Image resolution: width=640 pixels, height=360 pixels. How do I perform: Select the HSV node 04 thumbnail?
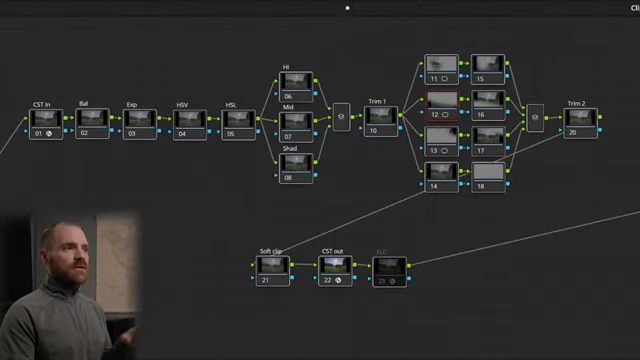click(x=190, y=120)
